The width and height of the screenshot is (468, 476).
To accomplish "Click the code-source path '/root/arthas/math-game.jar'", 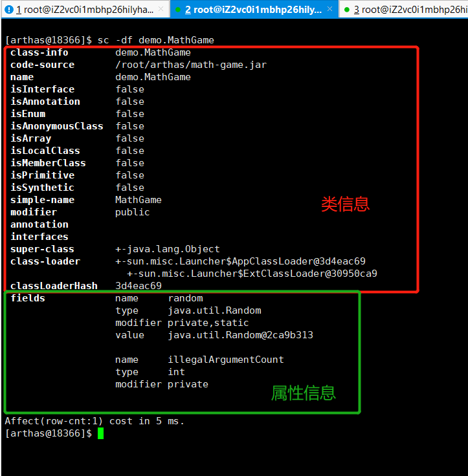I will (x=191, y=65).
